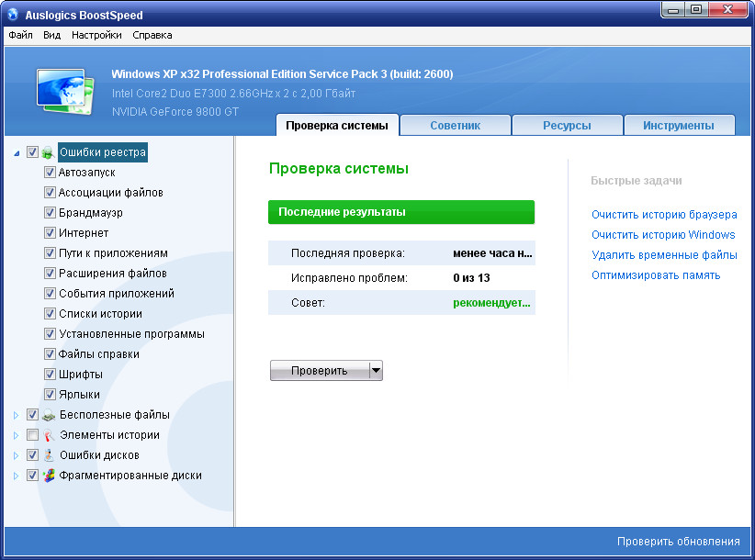The height and width of the screenshot is (560, 755).
Task: Select the Брандмауэр tree label
Action: point(91,213)
